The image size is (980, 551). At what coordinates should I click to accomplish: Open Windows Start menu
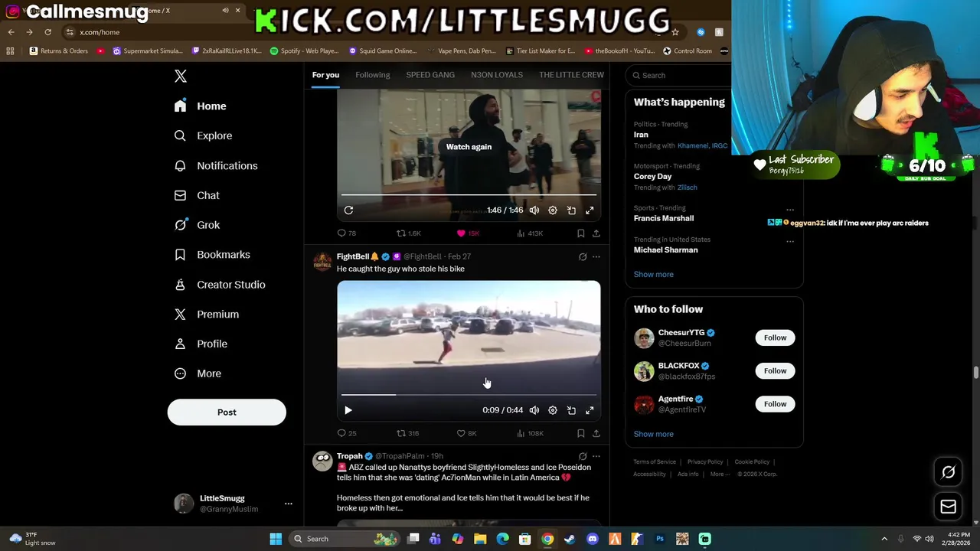(276, 539)
